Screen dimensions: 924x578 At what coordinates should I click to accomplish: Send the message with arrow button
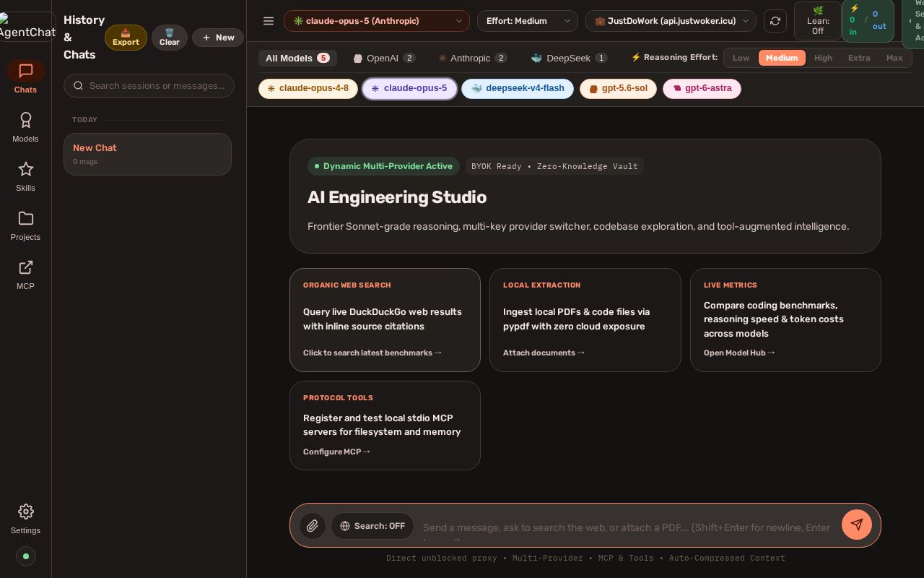[857, 525]
